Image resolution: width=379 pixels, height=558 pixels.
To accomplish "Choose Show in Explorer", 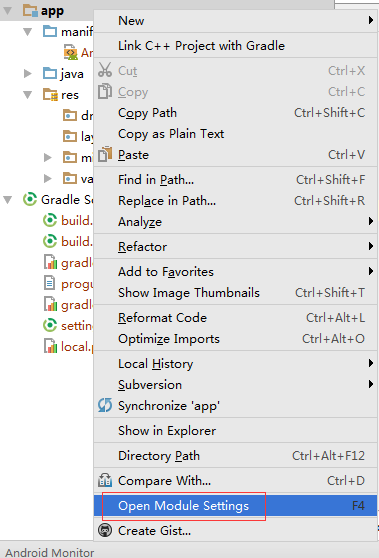I will click(235, 431).
